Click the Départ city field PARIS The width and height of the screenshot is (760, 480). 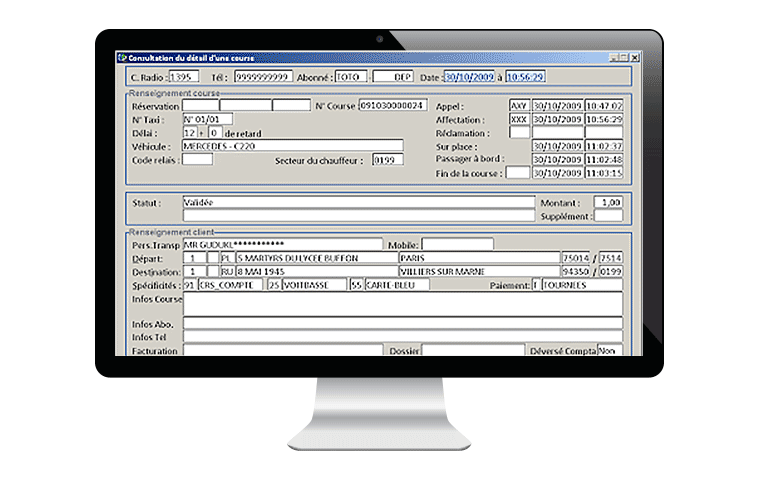tap(479, 258)
